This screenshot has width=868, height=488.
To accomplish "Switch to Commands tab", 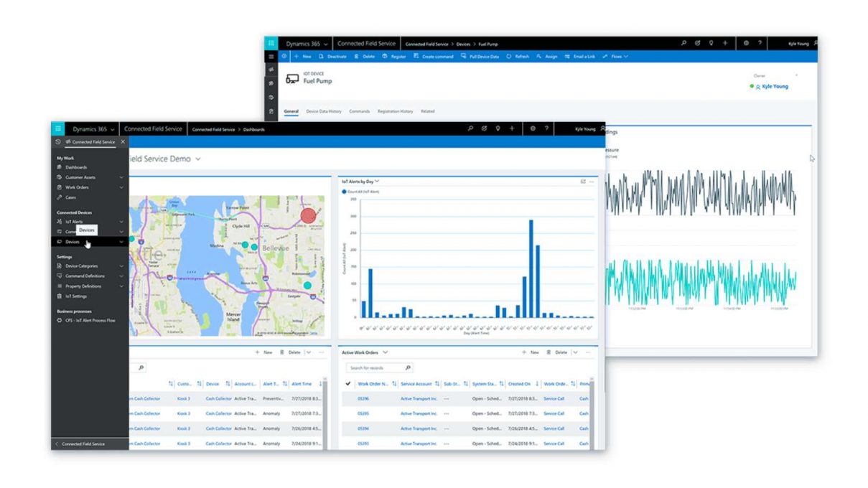I will [360, 111].
